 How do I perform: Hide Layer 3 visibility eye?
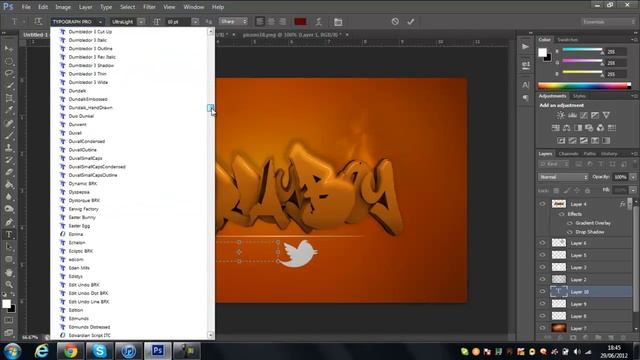(x=542, y=267)
